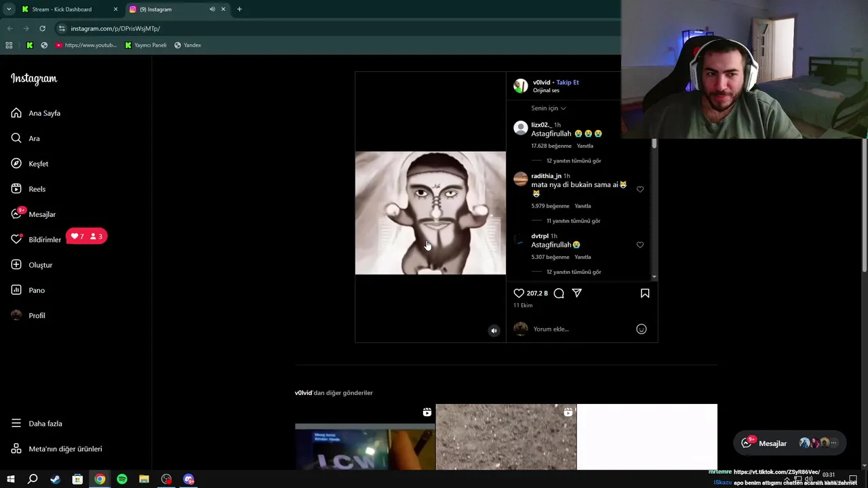The width and height of the screenshot is (868, 488).
Task: Expand 12 replies under lizx02._ comment
Action: coord(574,161)
